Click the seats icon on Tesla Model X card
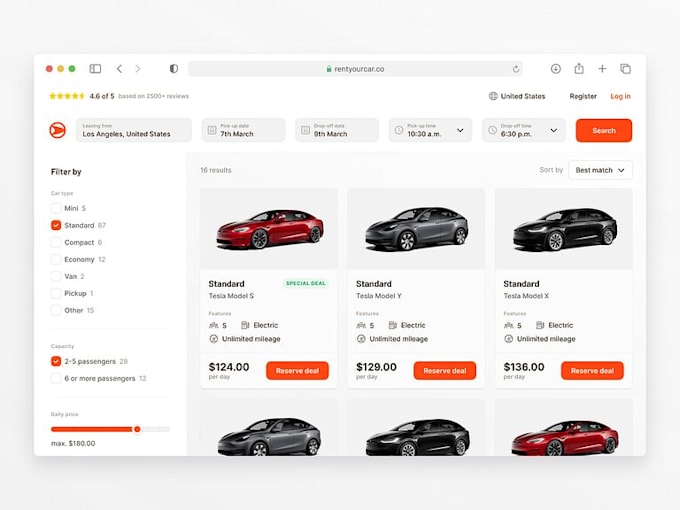 pos(508,325)
